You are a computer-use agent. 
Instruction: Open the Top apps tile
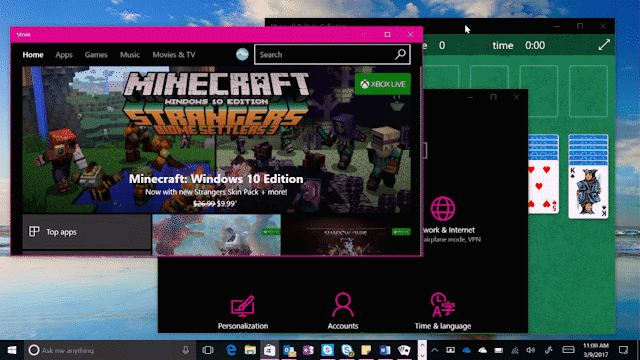[x=87, y=232]
